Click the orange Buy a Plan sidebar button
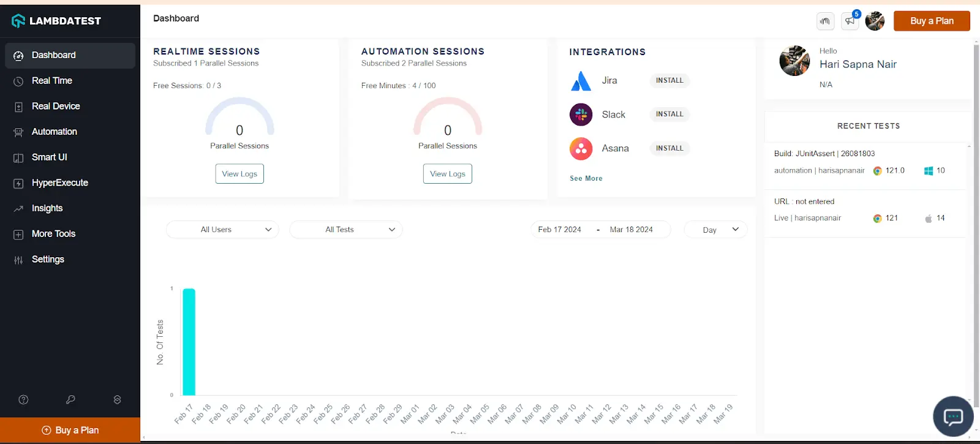 [70, 431]
